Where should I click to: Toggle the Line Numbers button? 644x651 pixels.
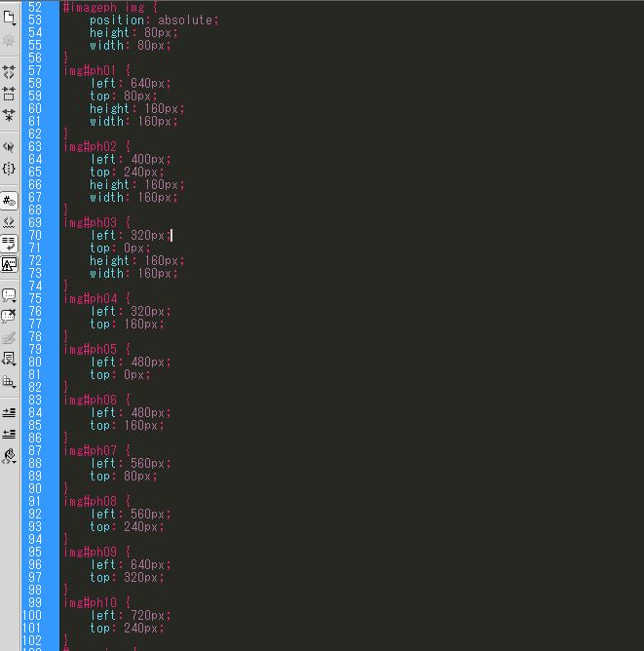pyautogui.click(x=9, y=201)
